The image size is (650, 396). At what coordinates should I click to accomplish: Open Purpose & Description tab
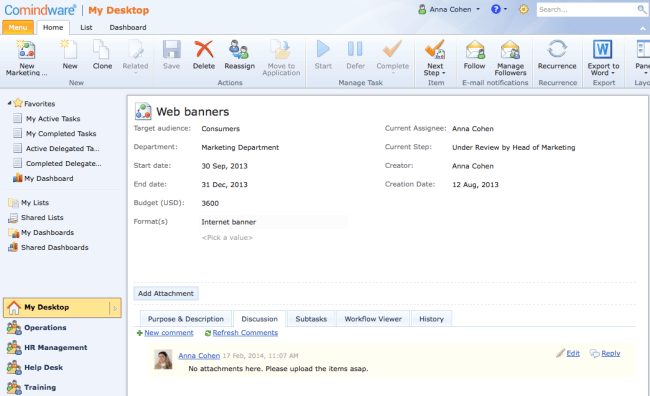click(185, 318)
